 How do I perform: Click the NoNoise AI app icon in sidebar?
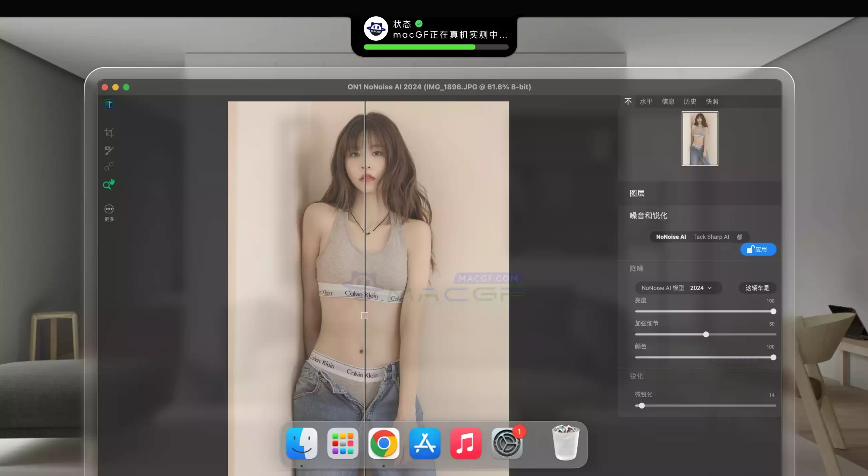pyautogui.click(x=109, y=104)
